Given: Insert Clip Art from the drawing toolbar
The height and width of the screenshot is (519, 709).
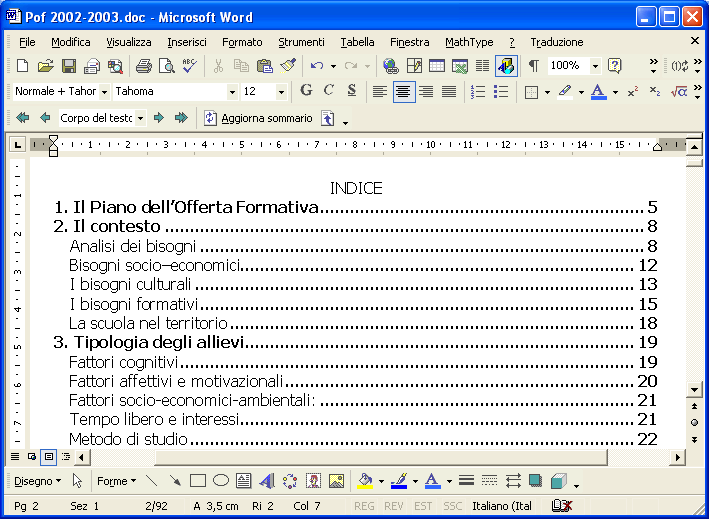Looking at the screenshot, I should click(313, 481).
